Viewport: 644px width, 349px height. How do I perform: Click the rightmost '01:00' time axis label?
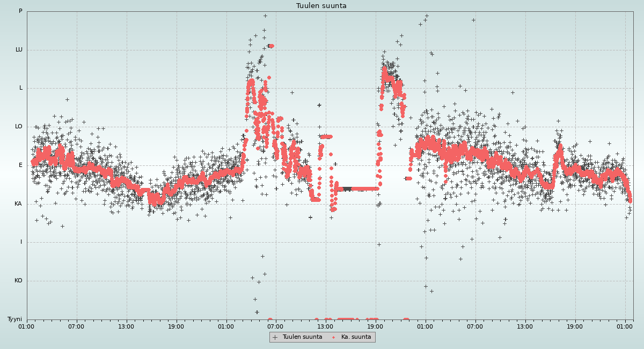[x=625, y=326]
